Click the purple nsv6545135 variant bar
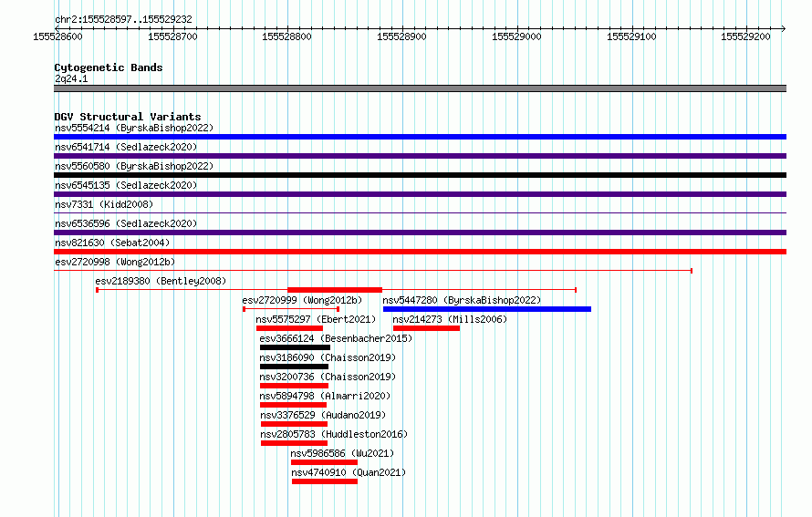Screen dimensions: 812x517 [420, 194]
